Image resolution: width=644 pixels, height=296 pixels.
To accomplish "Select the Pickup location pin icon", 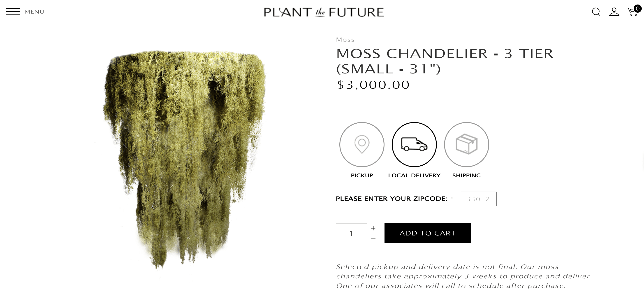I will click(362, 144).
